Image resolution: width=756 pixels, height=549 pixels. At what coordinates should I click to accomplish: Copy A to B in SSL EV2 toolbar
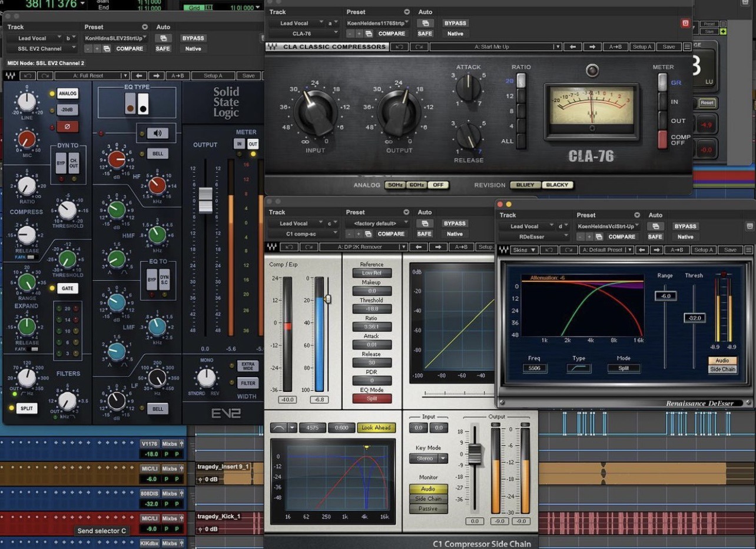[x=177, y=75]
